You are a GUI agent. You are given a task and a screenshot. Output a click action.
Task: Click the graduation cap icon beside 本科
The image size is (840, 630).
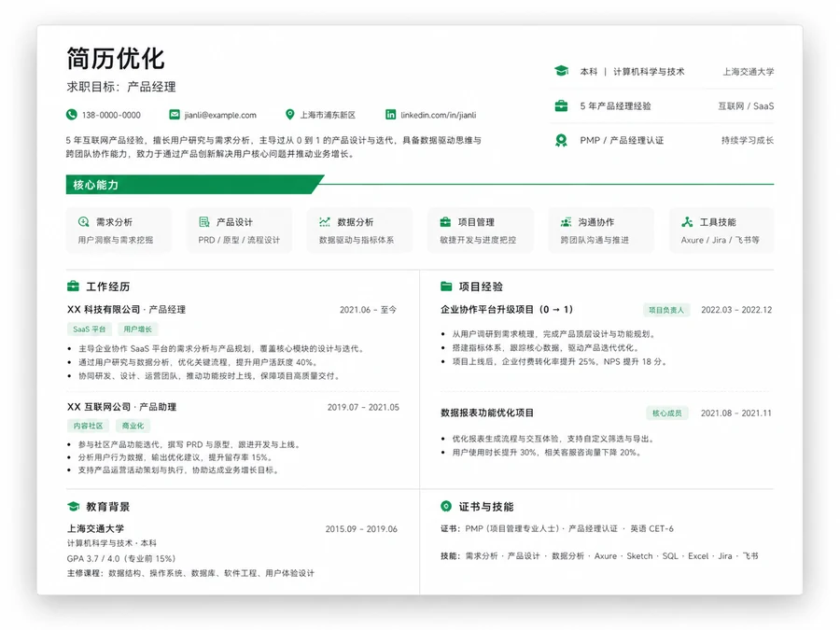pyautogui.click(x=562, y=71)
